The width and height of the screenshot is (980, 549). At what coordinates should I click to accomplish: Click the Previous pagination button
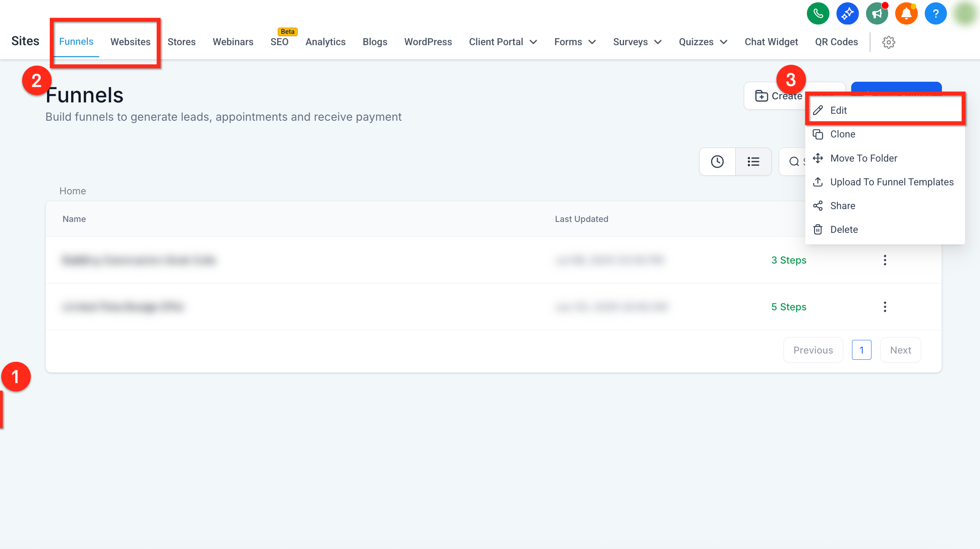pos(813,350)
